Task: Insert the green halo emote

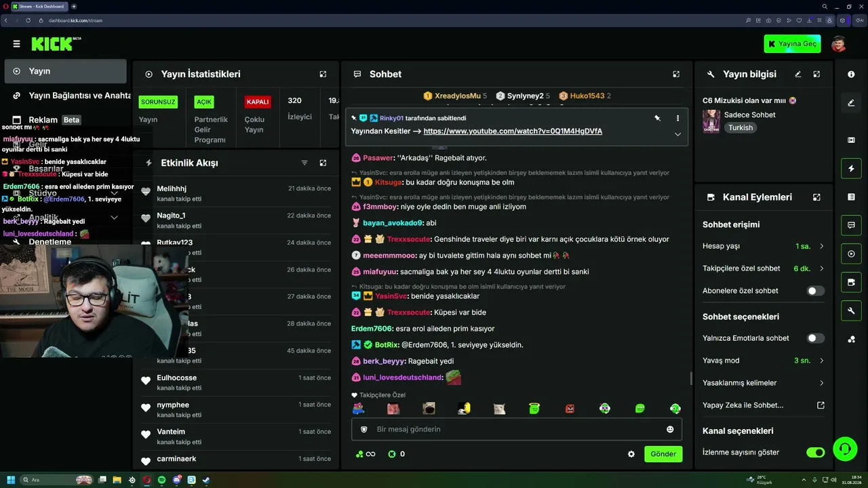Action: click(534, 409)
